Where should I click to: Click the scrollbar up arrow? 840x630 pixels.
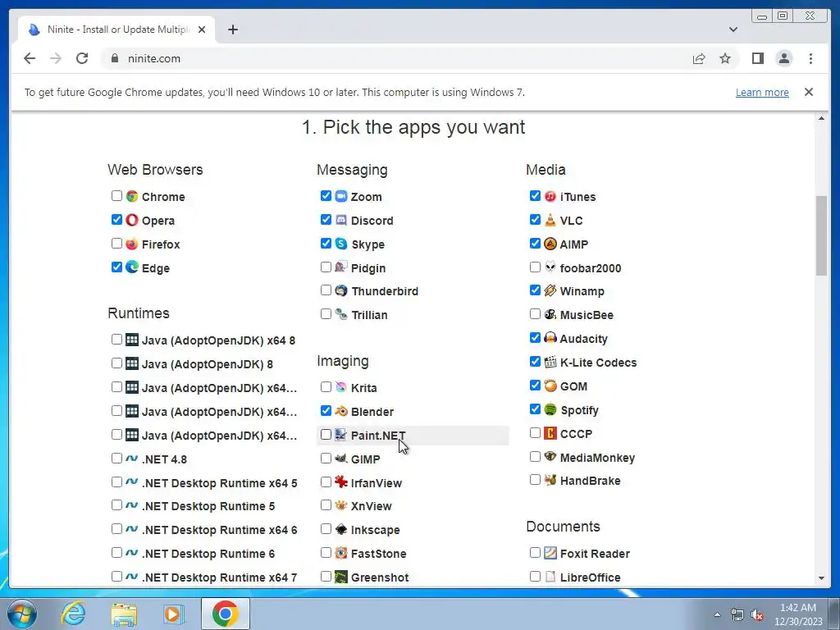pyautogui.click(x=821, y=118)
